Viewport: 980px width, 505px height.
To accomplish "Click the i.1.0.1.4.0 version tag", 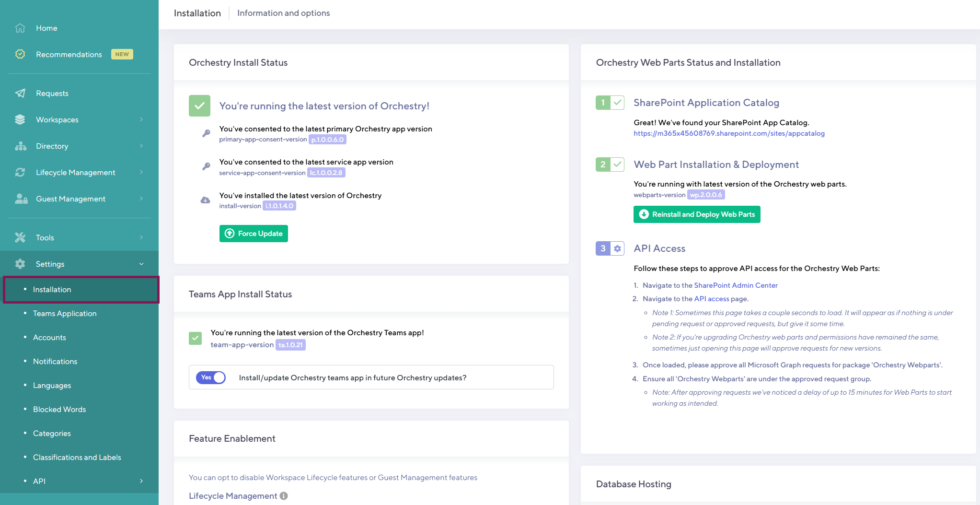I will (x=279, y=206).
